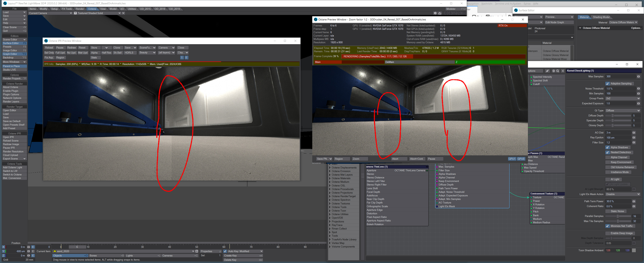The width and height of the screenshot is (644, 263).
Task: Collapse node properties with left arrow icon
Action: click(x=563, y=71)
